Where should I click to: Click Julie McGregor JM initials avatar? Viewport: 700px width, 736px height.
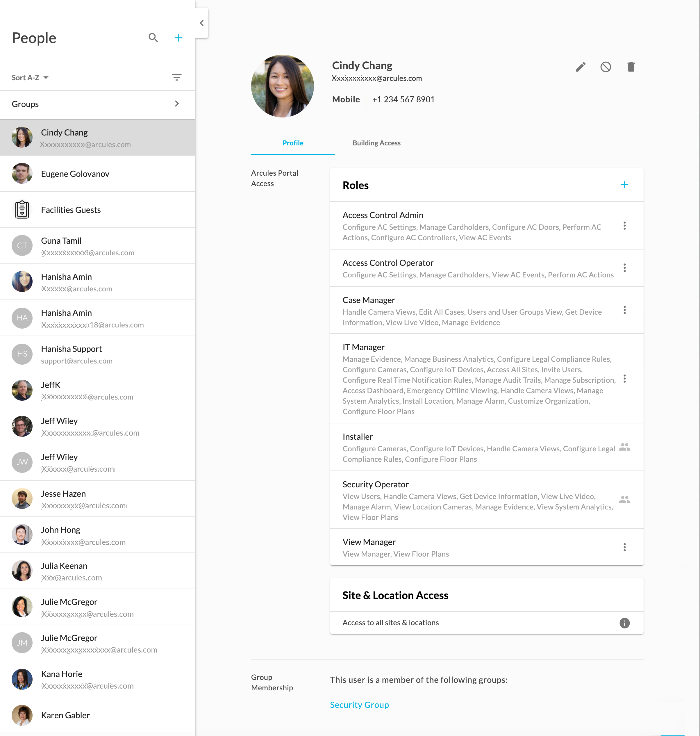tap(22, 643)
